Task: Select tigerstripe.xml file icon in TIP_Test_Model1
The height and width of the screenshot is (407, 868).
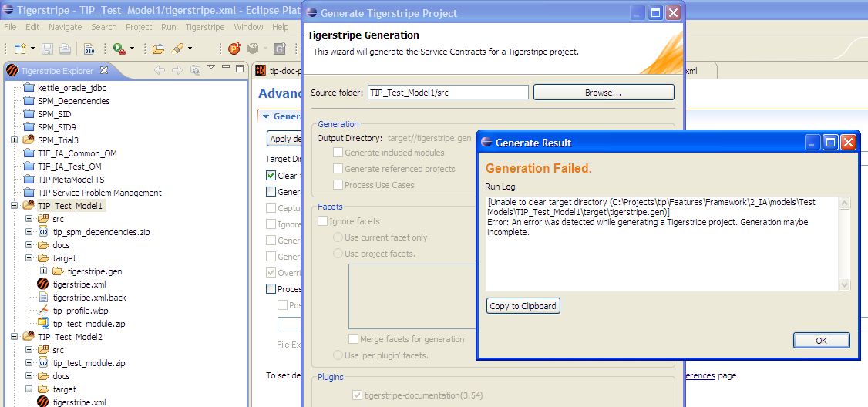Action: click(43, 284)
